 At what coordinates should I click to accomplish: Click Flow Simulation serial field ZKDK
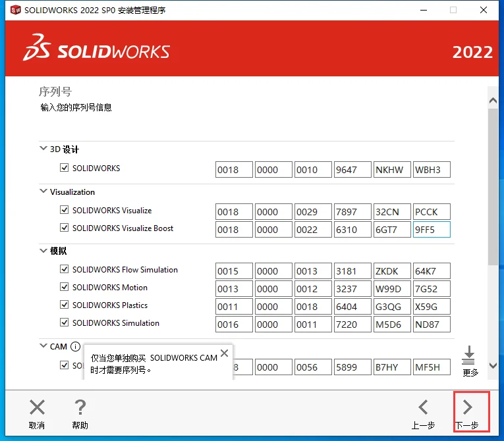coord(392,271)
